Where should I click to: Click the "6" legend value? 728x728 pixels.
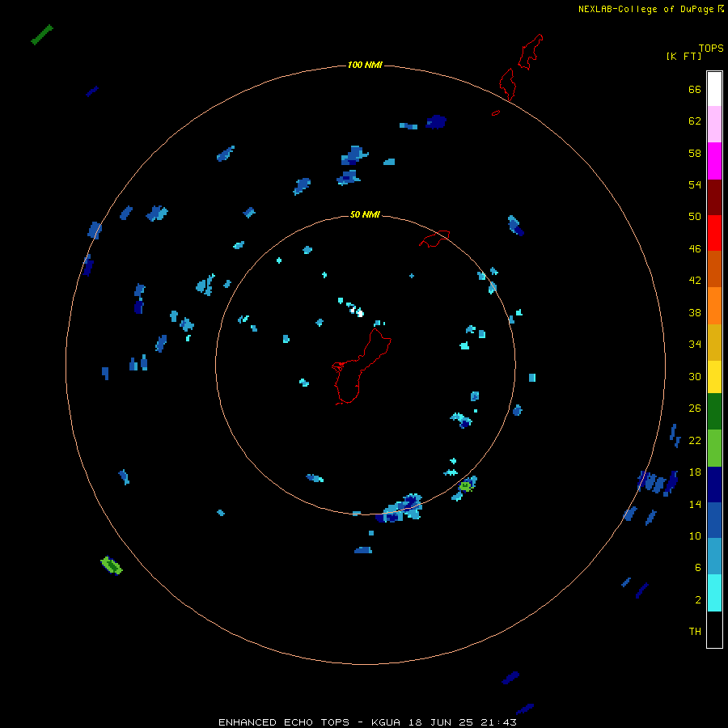[698, 568]
